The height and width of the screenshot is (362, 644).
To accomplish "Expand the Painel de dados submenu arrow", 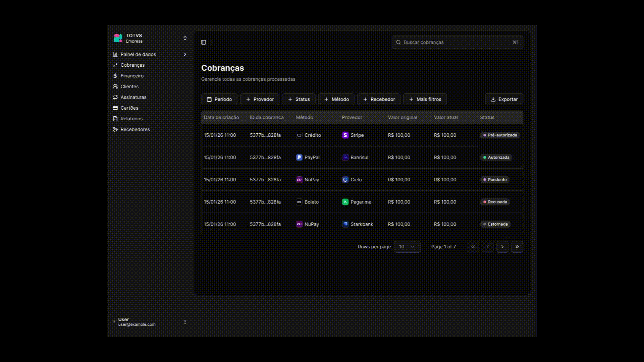I will (185, 54).
